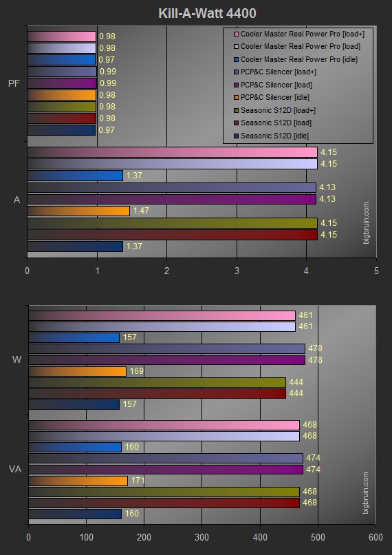
Task: Click the "500" tick on the bottom chart axis
Action: pos(318,537)
